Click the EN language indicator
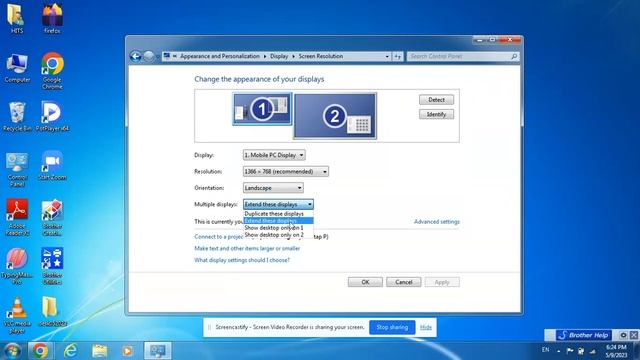640x360 pixels. (545, 350)
